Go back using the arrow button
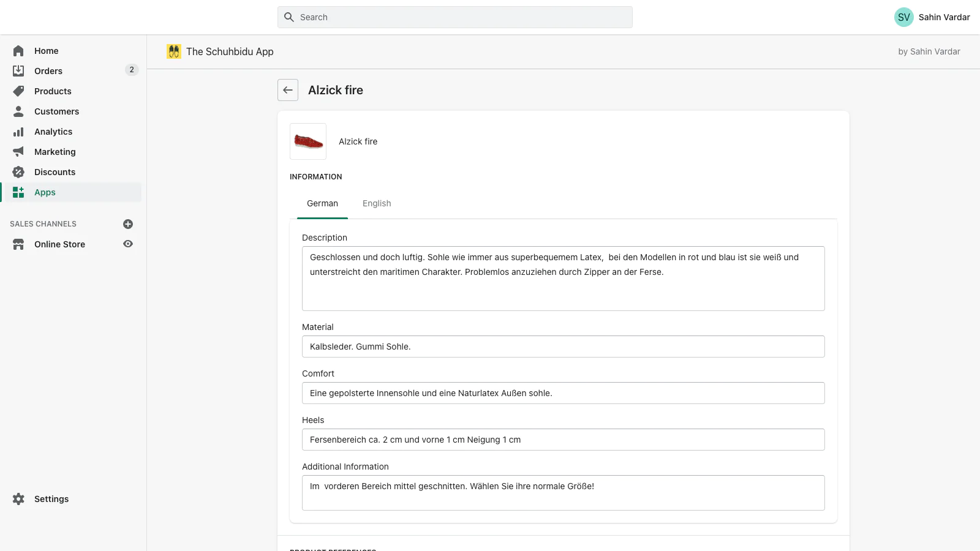The width and height of the screenshot is (980, 551). 288,90
